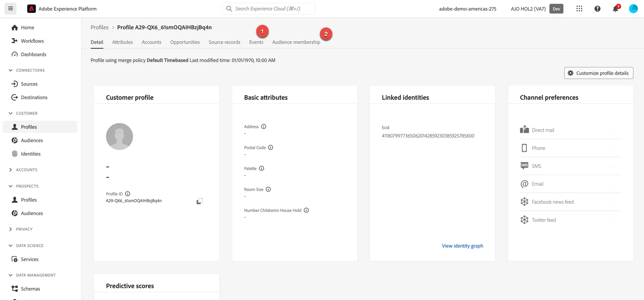644x300 pixels.
Task: Collapse the CONNECTIONS section
Action: 10,70
